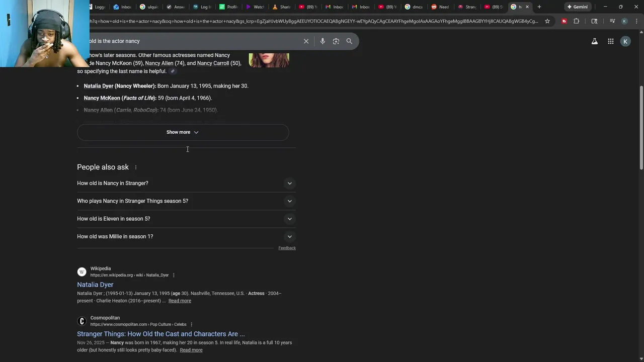Open Google Lens image search
This screenshot has height=362, width=644.
[x=336, y=41]
